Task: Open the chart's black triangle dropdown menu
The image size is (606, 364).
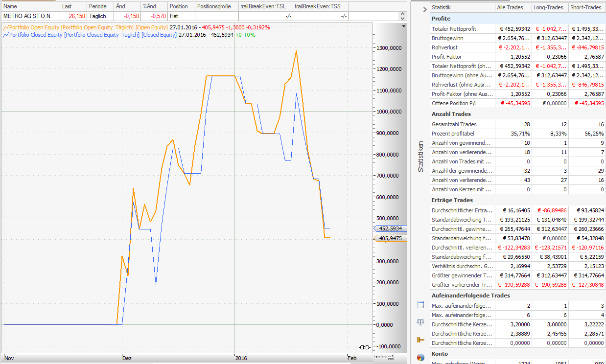Action: [x=403, y=26]
